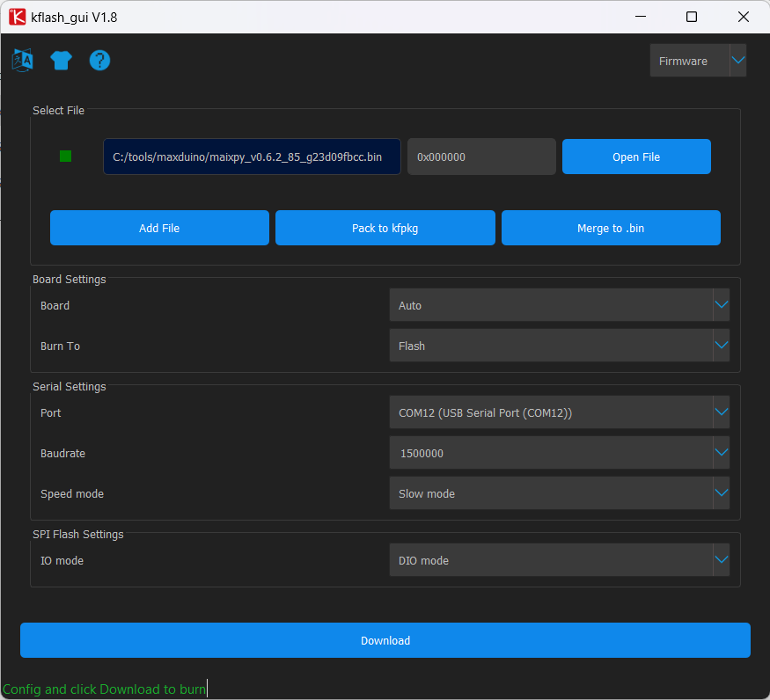Click the 0x000000 address field
Viewport: 770px width, 700px height.
tap(481, 157)
